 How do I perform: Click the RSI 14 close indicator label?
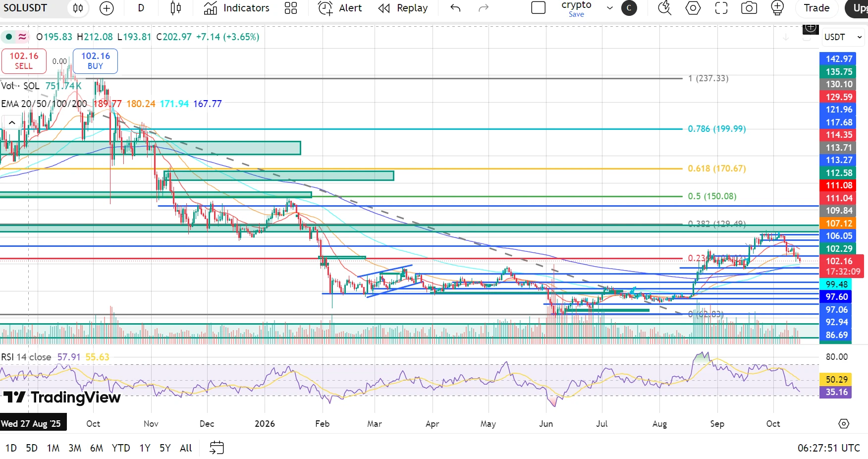coord(26,357)
